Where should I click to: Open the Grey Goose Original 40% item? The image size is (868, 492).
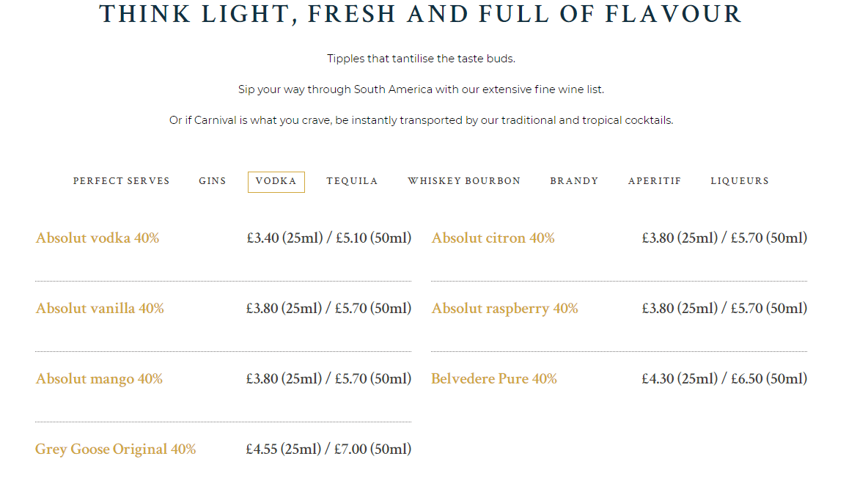pos(116,449)
